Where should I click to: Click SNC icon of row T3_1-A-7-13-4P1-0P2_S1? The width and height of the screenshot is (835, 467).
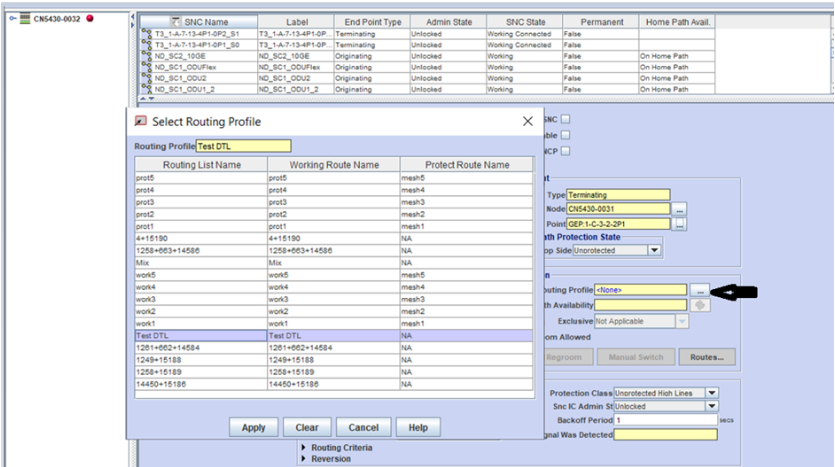point(146,34)
